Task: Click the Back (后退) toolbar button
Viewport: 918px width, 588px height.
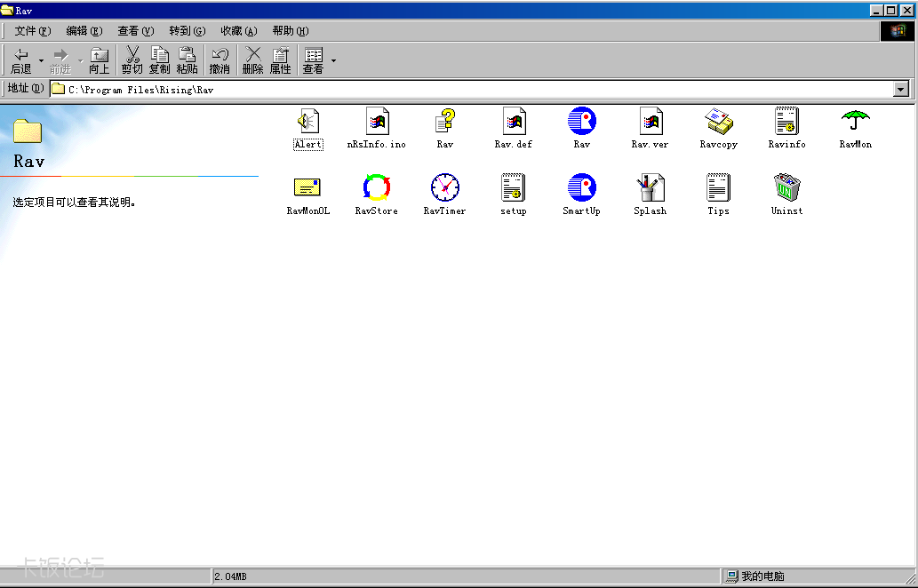Action: coord(21,60)
